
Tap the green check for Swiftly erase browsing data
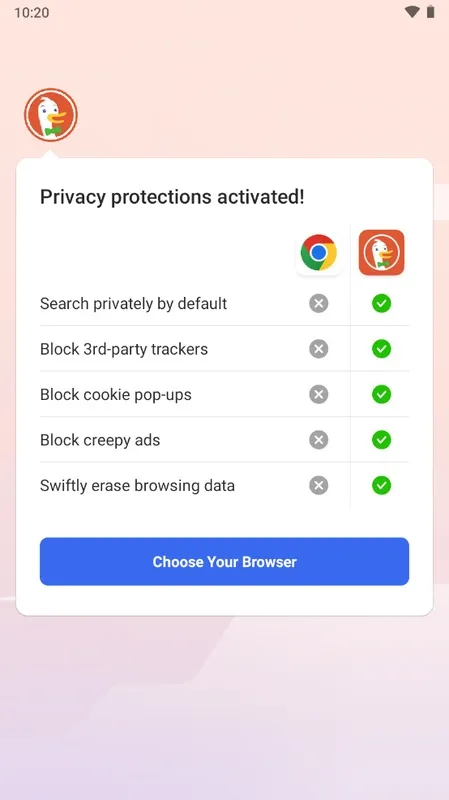point(381,485)
